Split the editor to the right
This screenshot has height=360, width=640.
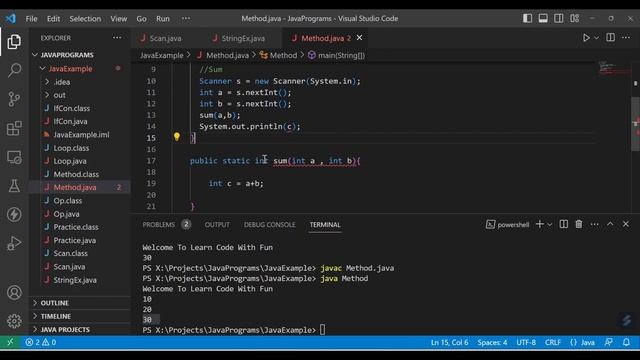click(611, 38)
